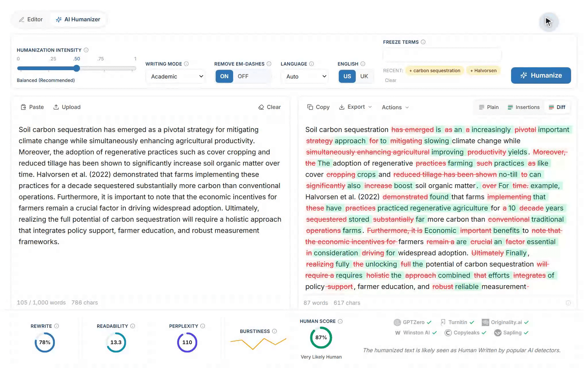Click the GPTZero detector logo
The height and width of the screenshot is (368, 588).
click(397, 322)
